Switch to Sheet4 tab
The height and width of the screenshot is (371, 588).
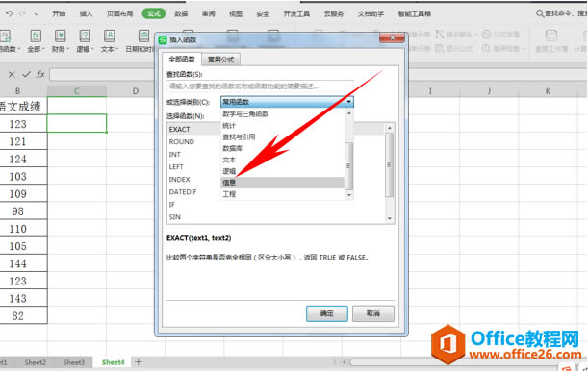[113, 362]
